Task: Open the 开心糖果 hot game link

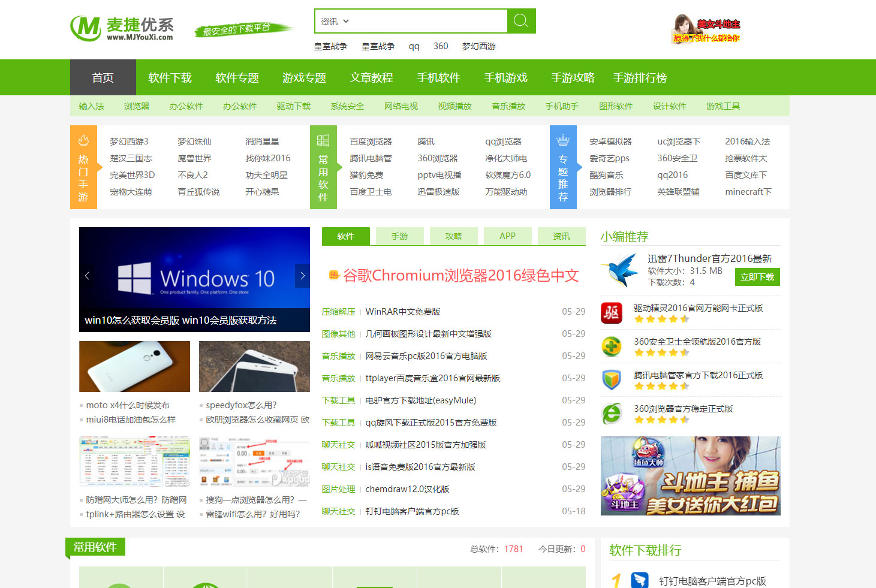Action: click(x=262, y=192)
